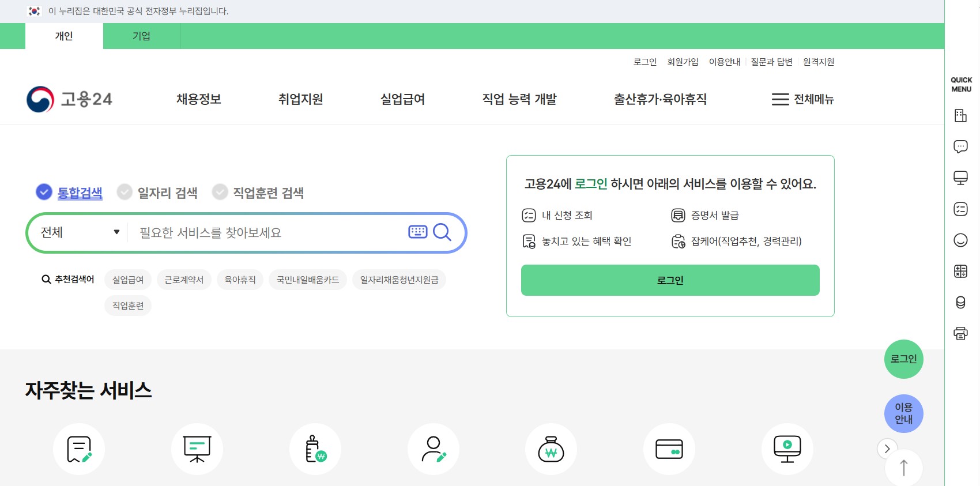
Task: Open the 실업급여 menu
Action: (403, 99)
